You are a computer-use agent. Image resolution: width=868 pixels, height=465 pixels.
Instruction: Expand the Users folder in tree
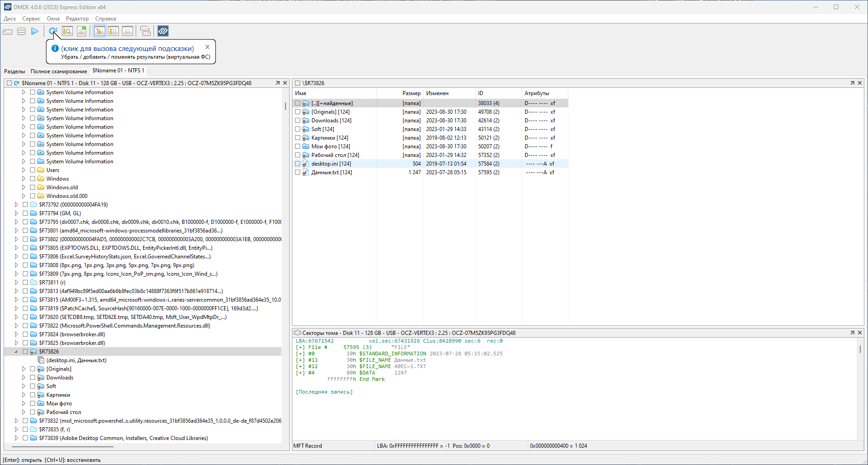(x=24, y=170)
